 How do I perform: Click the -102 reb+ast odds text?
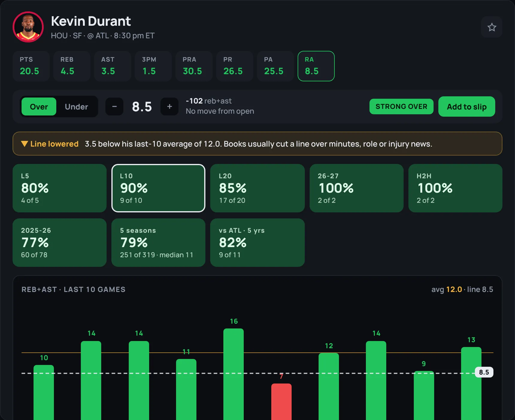pos(209,101)
